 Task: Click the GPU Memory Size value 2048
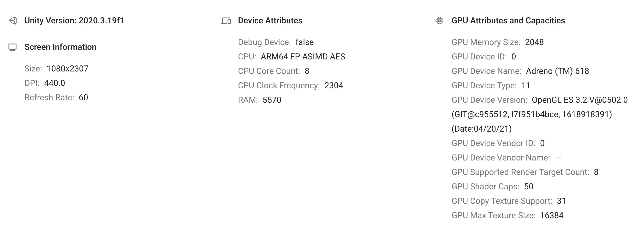coord(534,42)
